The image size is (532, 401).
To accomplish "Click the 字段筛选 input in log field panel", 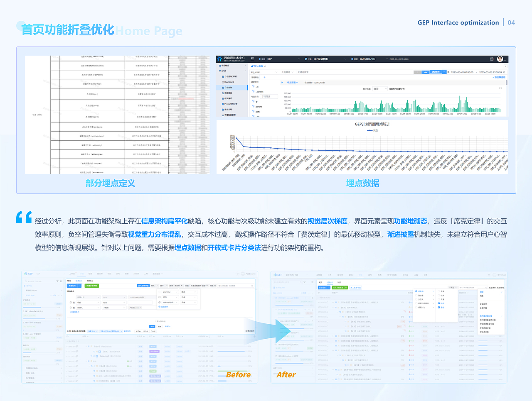I will [x=269, y=97].
